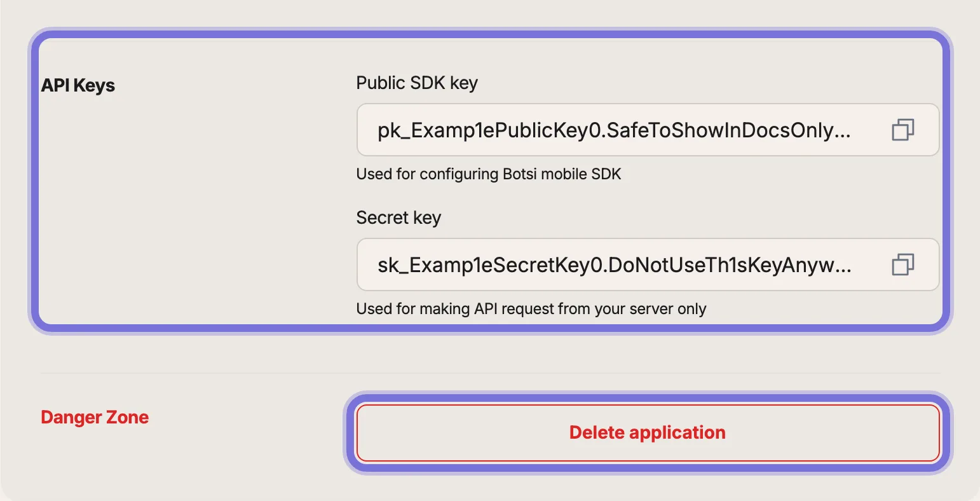Viewport: 980px width, 501px height.
Task: Click 'Used for making API request' helper text
Action: point(531,309)
